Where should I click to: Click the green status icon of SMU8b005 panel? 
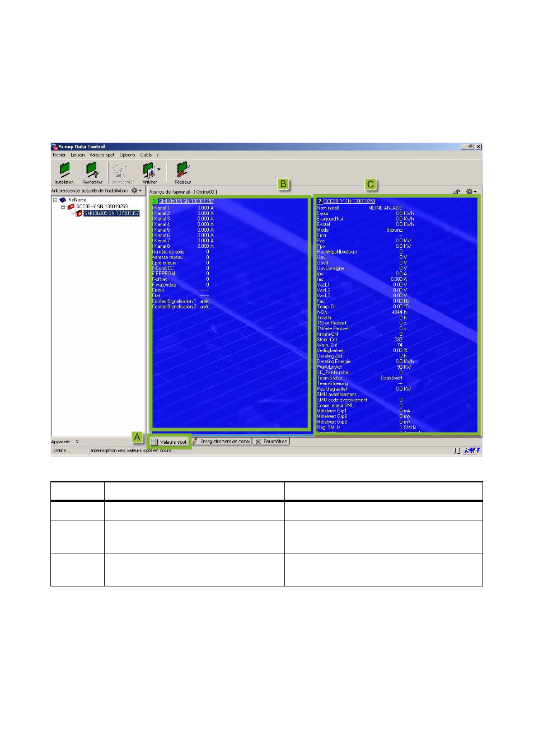155,201
